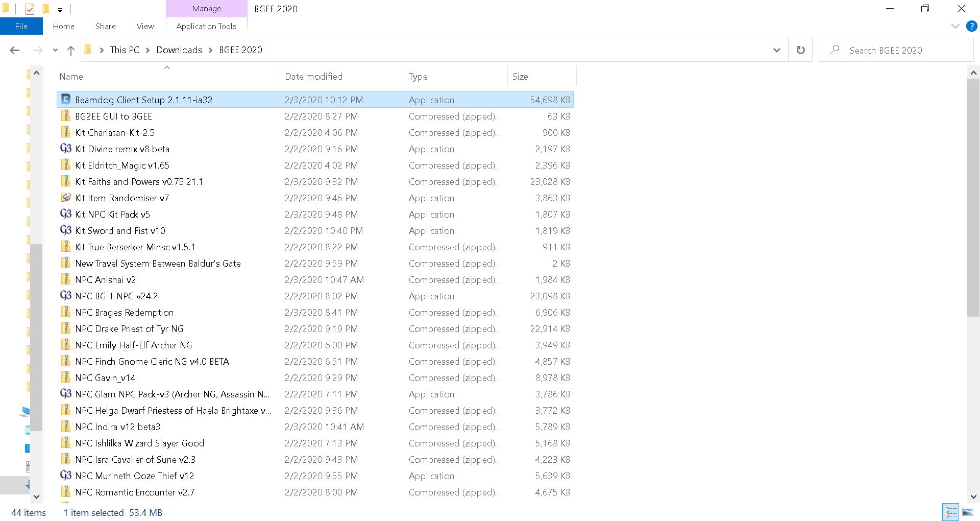Click the New folder quick access icon
980x521 pixels.
46,9
